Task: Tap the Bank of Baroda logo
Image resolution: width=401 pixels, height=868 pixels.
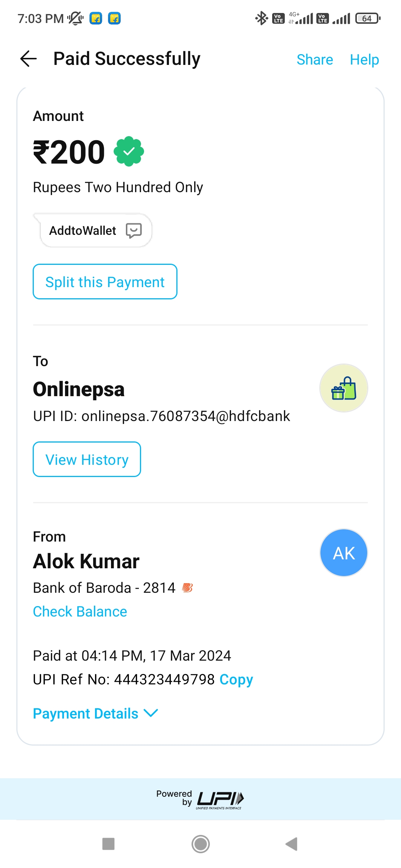Action: (188, 588)
